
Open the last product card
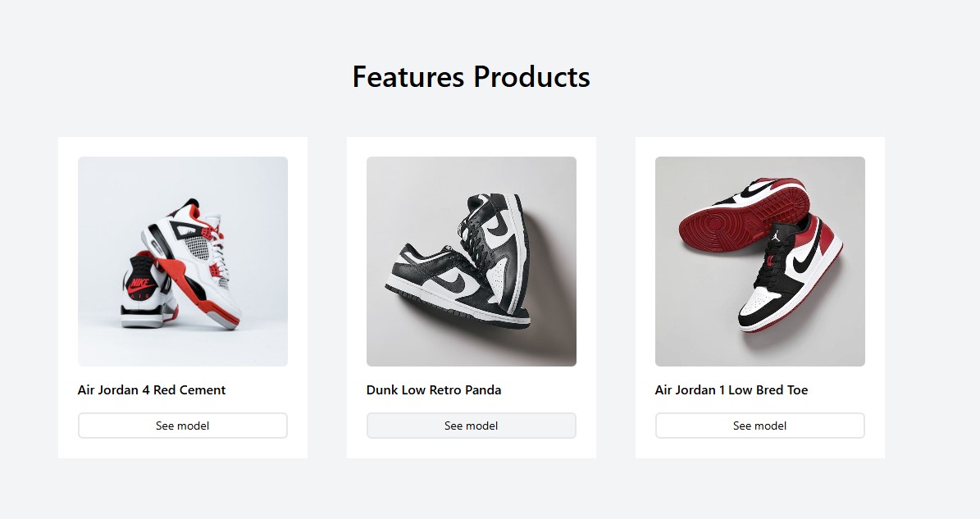tap(759, 297)
